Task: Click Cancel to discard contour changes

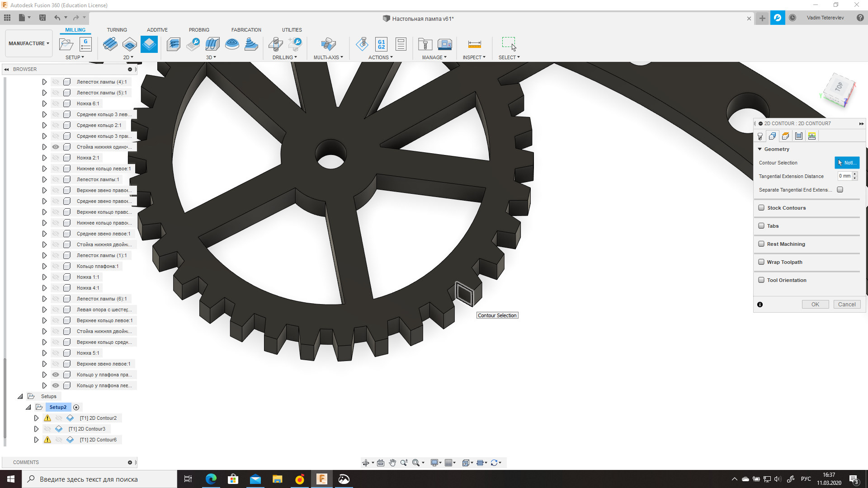Action: (x=847, y=305)
